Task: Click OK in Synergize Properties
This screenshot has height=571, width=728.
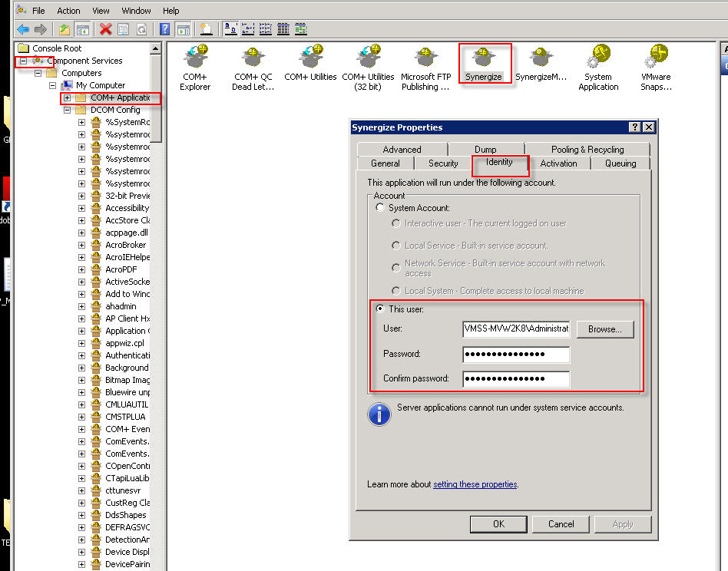Action: coord(498,524)
